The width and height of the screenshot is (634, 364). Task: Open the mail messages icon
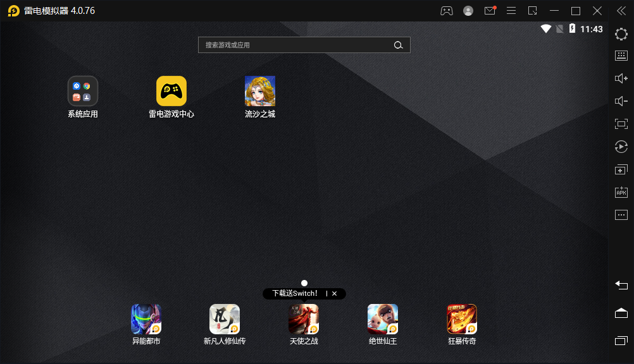tap(490, 11)
